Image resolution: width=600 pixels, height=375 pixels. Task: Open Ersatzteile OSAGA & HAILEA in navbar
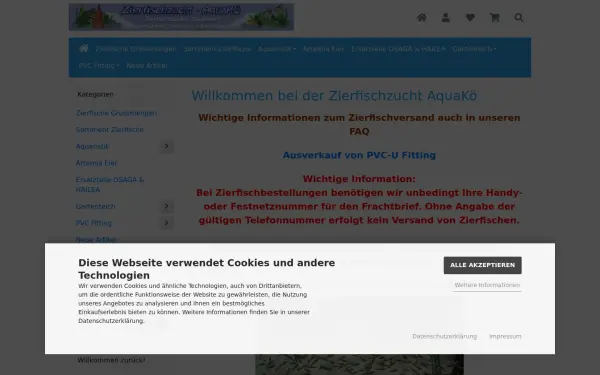pos(398,49)
